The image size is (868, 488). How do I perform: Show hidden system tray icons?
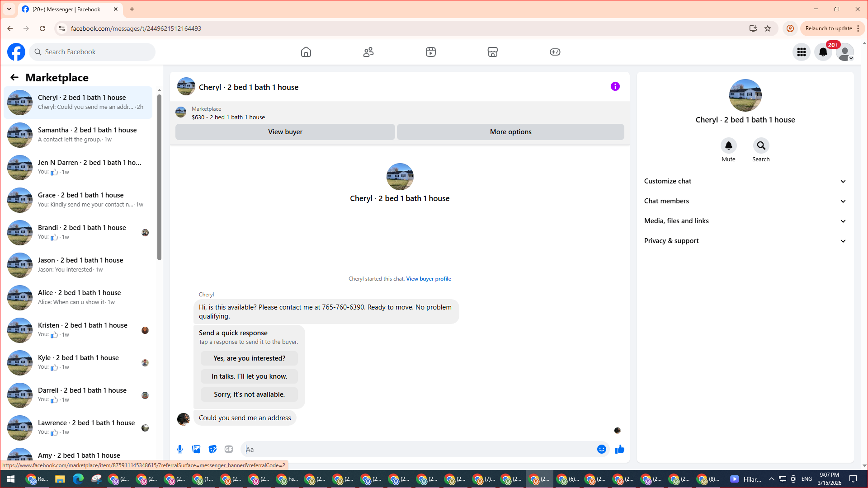772,479
